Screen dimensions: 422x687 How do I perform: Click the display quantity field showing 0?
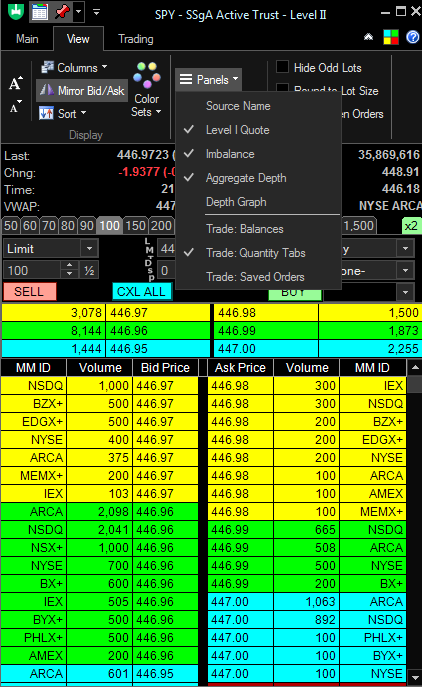pyautogui.click(x=166, y=270)
